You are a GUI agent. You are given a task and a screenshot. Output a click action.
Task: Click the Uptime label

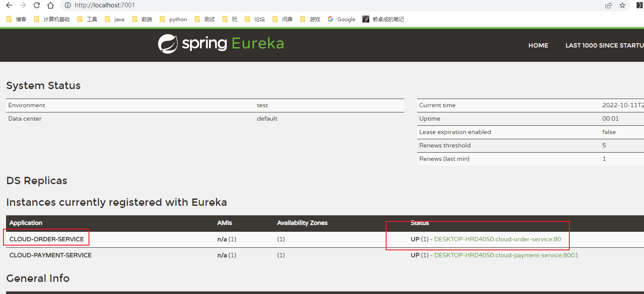[x=430, y=118]
